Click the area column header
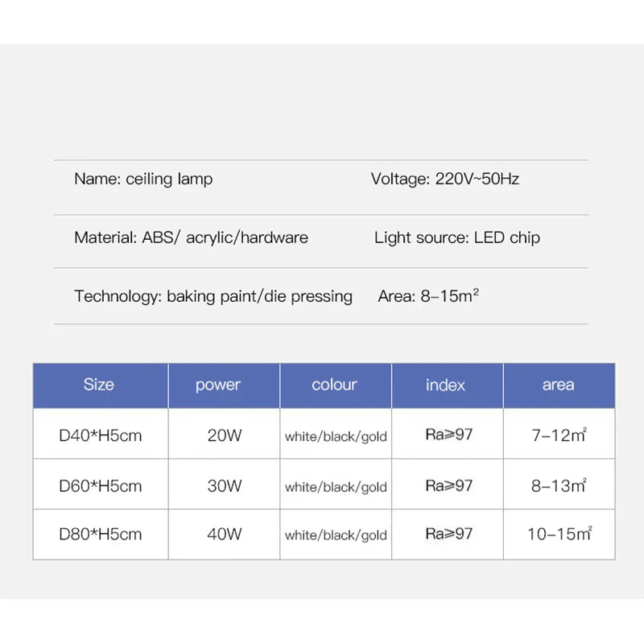This screenshot has width=644, height=644. (x=558, y=385)
